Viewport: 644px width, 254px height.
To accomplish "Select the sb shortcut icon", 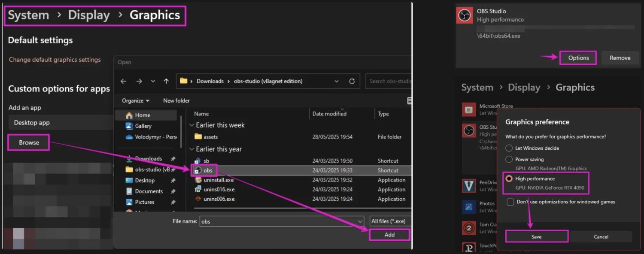I will point(198,161).
